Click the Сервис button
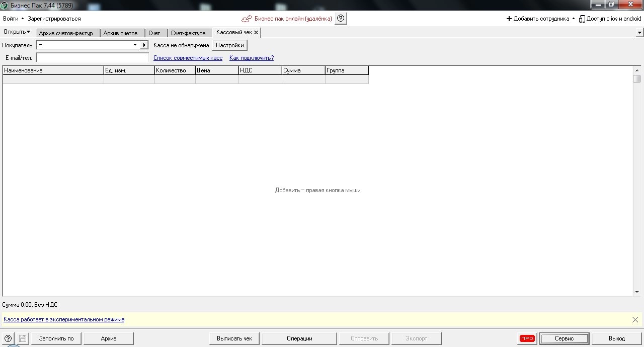Image resolution: width=644 pixels, height=347 pixels. [x=564, y=338]
